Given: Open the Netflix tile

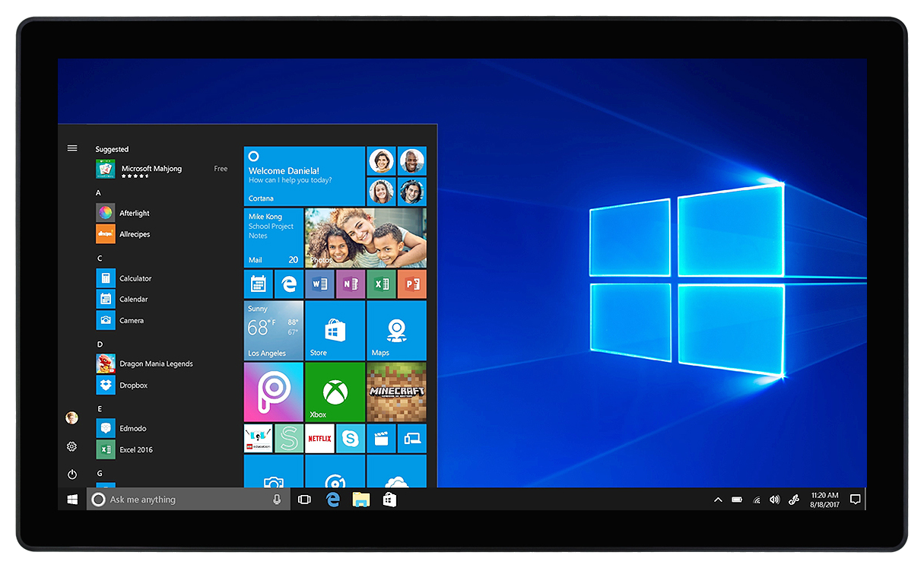Looking at the screenshot, I should 319,439.
